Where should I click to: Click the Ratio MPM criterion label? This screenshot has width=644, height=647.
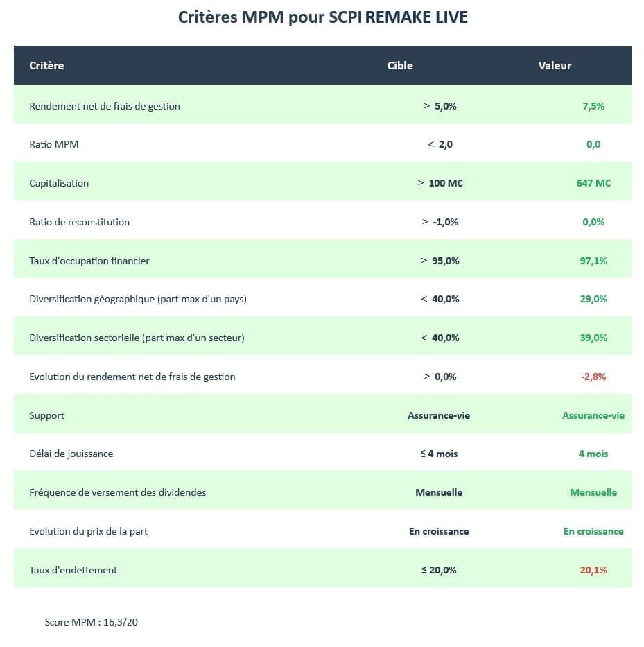coord(53,144)
